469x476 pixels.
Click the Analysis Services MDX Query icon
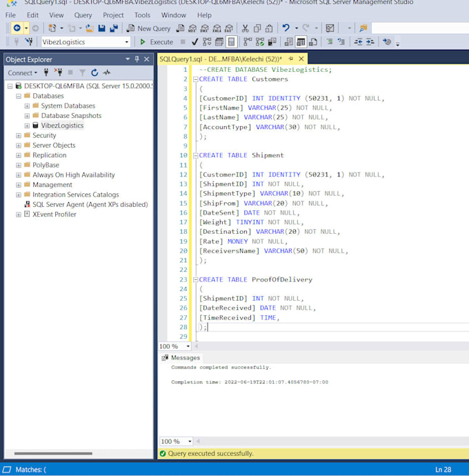pyautogui.click(x=192, y=28)
